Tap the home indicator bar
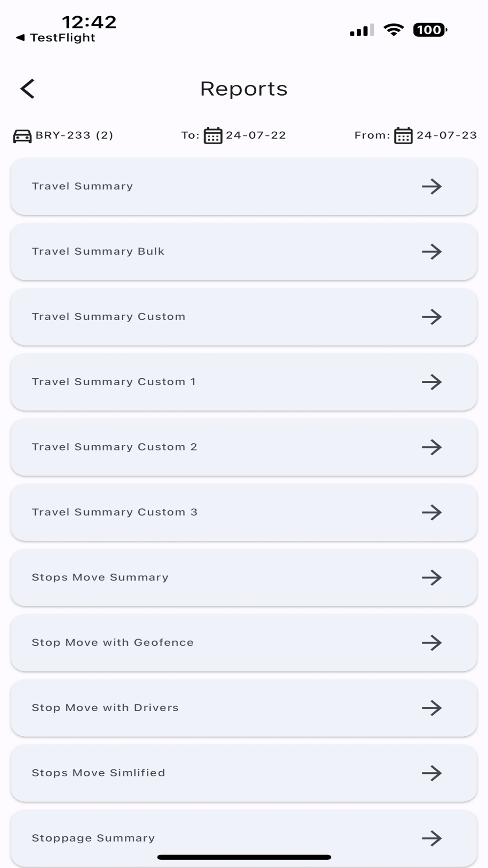The width and height of the screenshot is (488, 868). [244, 857]
